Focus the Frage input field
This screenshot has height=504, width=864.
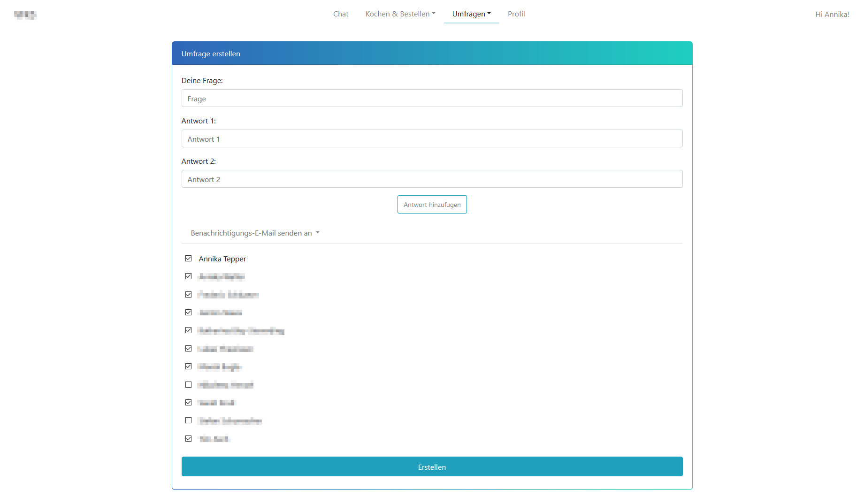pos(432,99)
